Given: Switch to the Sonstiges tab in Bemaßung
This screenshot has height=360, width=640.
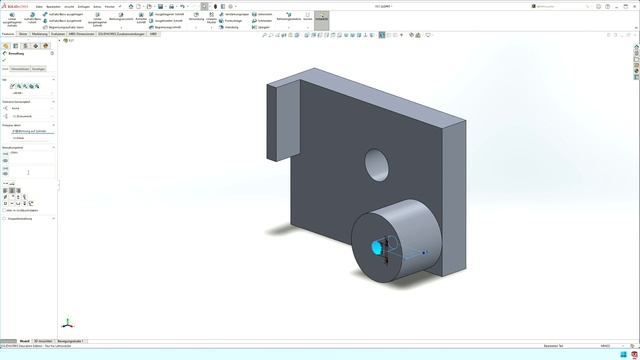Looking at the screenshot, I should coord(38,69).
